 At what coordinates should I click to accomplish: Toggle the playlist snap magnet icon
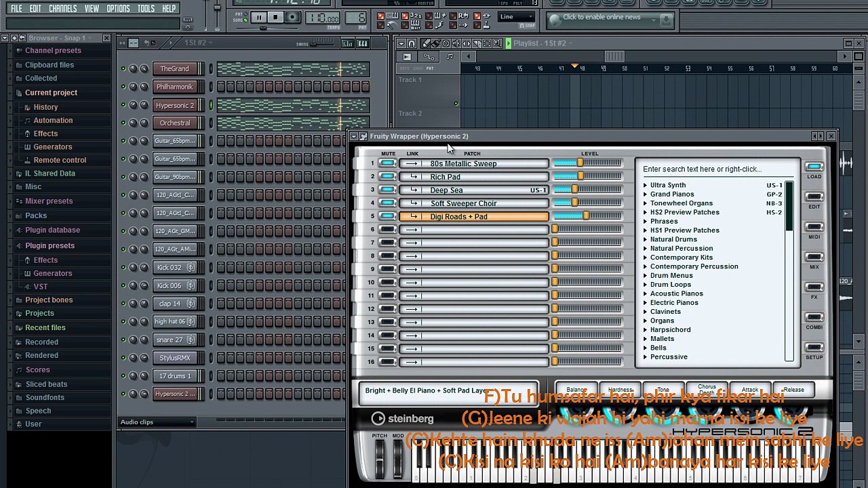click(x=412, y=43)
